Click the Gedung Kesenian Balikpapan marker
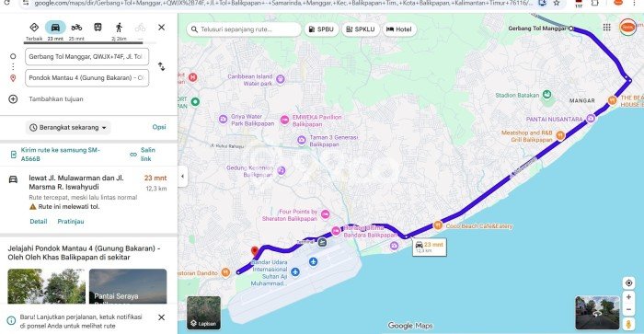This screenshot has width=644, height=334. coord(282,170)
